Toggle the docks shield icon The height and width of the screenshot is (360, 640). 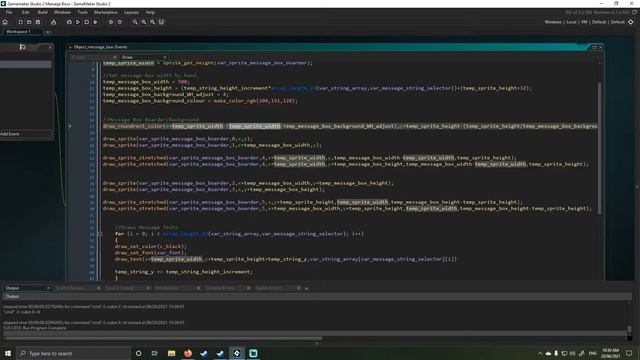(161, 22)
